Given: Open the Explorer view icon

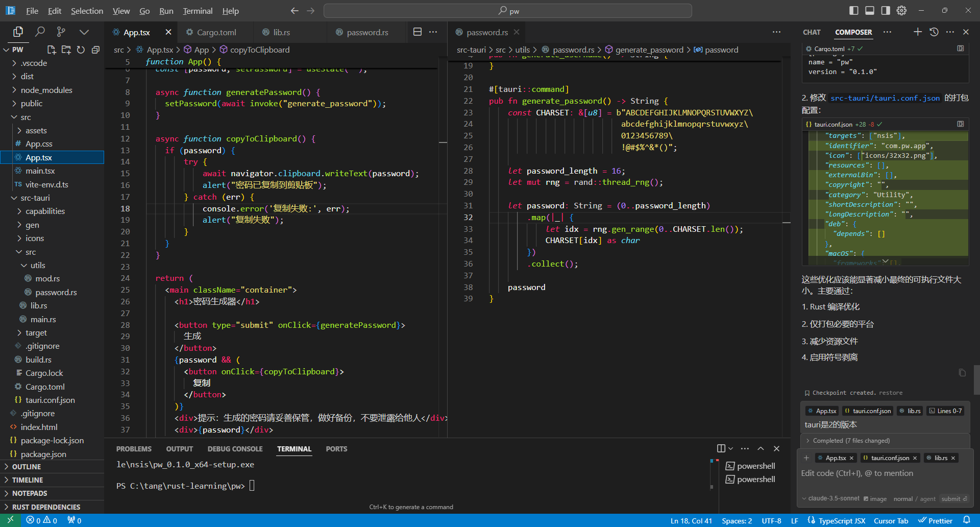Looking at the screenshot, I should (x=18, y=32).
